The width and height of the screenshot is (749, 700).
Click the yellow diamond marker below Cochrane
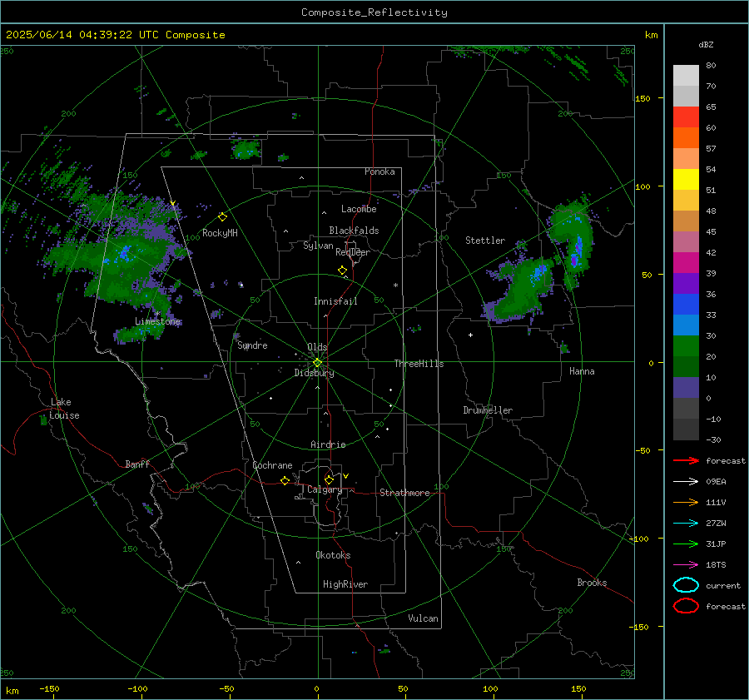pyautogui.click(x=285, y=480)
